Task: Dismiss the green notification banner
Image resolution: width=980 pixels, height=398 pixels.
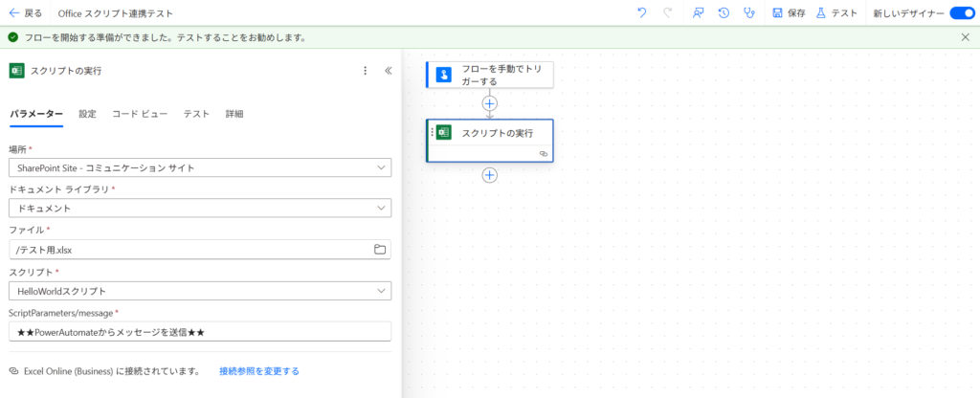Action: pos(966,37)
